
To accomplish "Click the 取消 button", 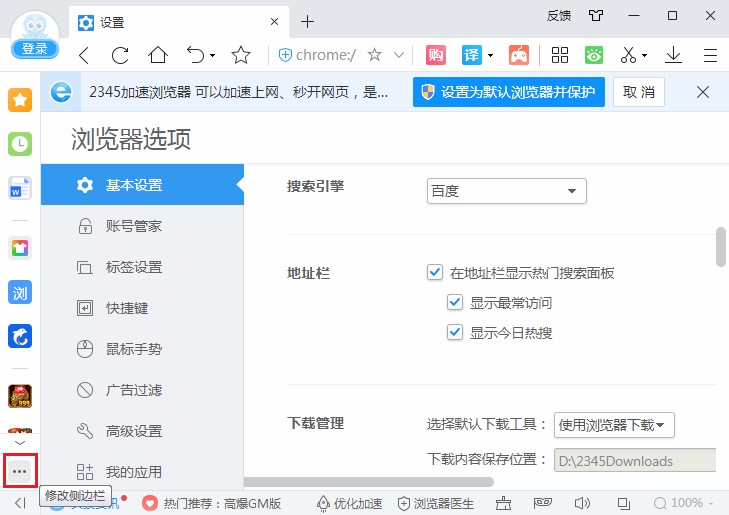I will [639, 92].
